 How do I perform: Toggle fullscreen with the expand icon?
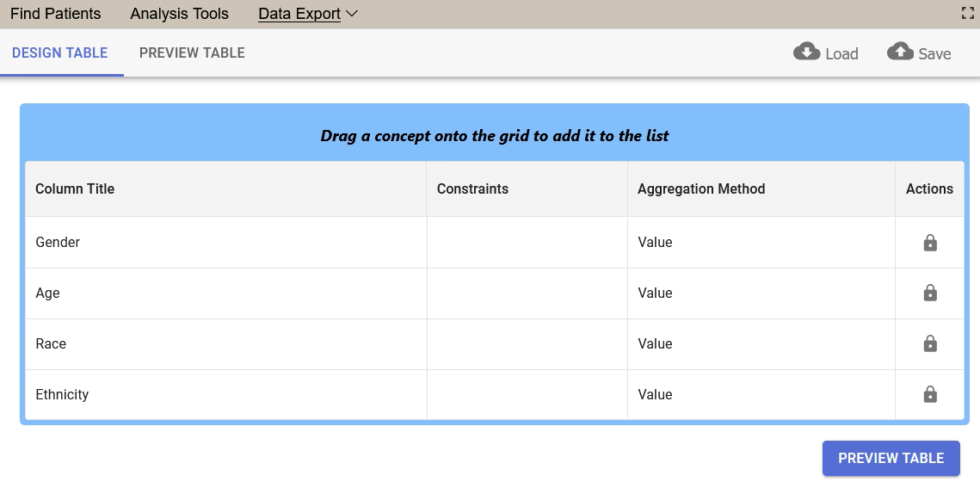point(967,13)
